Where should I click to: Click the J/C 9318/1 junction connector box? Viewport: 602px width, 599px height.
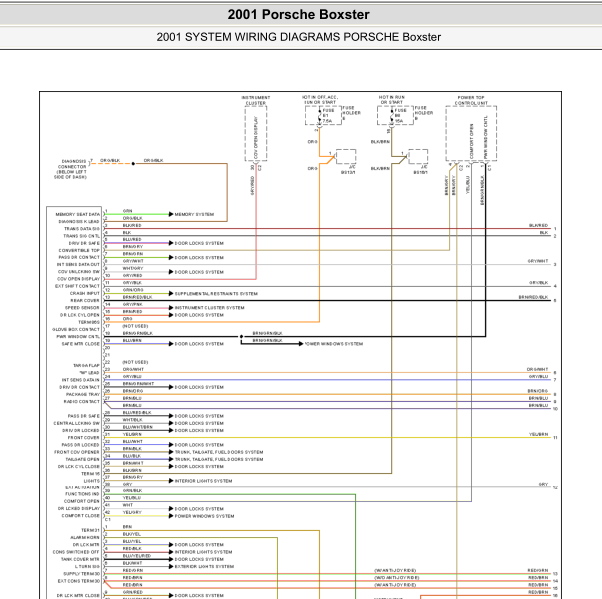click(x=418, y=157)
